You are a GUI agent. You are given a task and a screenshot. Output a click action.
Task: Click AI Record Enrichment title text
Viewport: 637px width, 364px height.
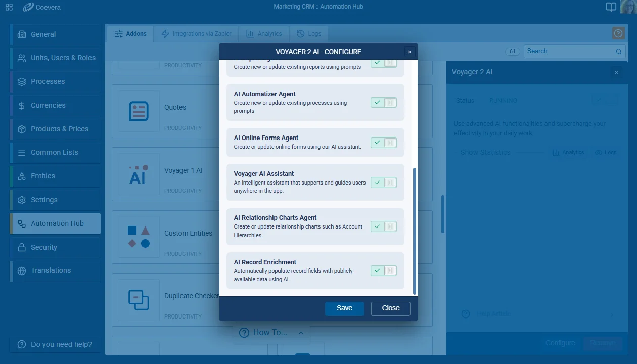(x=265, y=262)
